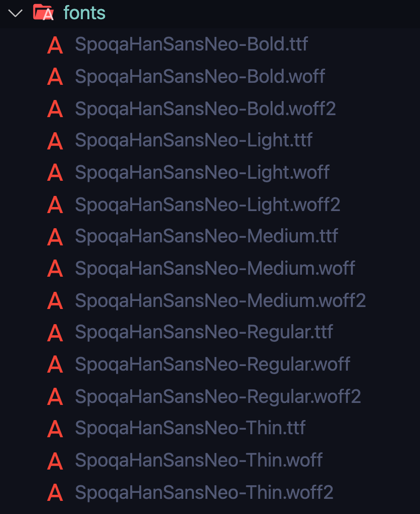Open SpoqaHanSansNeo-Light.ttf file
The image size is (420, 514).
194,141
